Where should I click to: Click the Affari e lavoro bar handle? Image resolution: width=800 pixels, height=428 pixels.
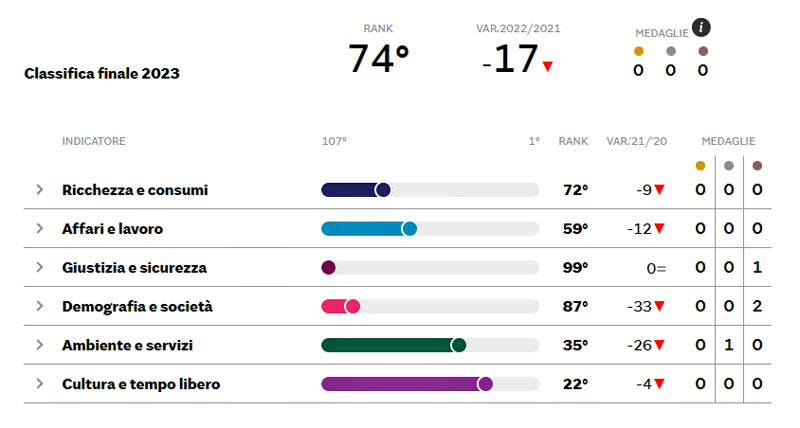(409, 229)
